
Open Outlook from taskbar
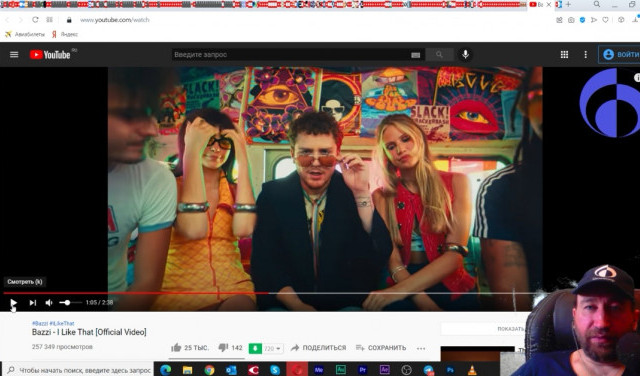tap(231, 370)
